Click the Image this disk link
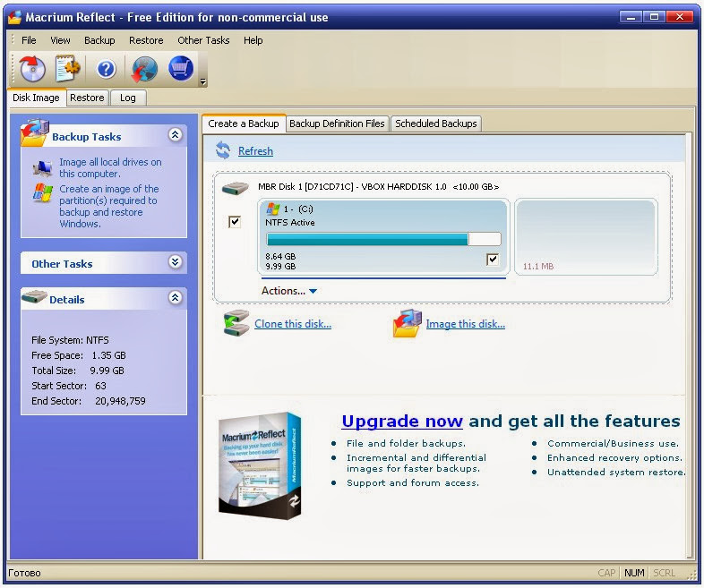The height and width of the screenshot is (588, 704). point(465,324)
